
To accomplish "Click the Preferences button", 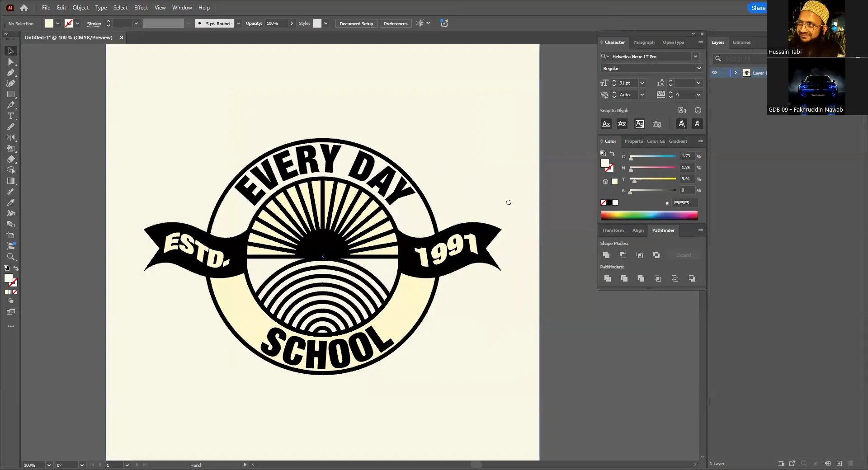I will (395, 23).
